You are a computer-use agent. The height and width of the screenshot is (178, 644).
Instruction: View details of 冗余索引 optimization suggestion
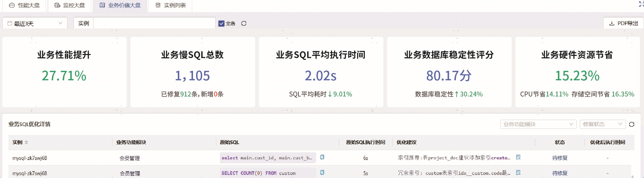point(518,173)
